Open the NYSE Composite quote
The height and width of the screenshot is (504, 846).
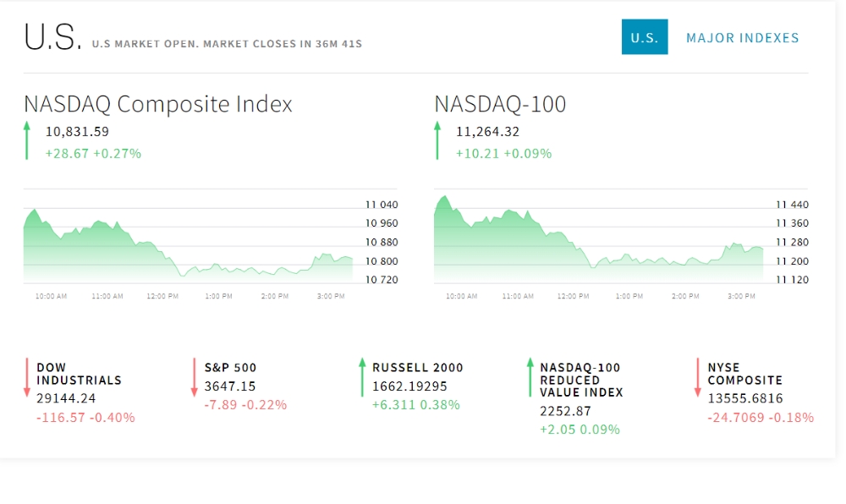[745, 374]
